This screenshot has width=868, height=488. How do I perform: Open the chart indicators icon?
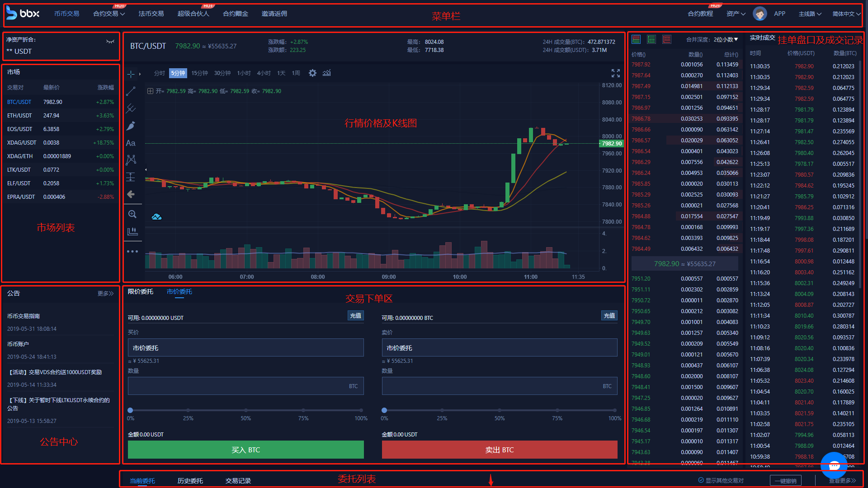[x=327, y=73]
